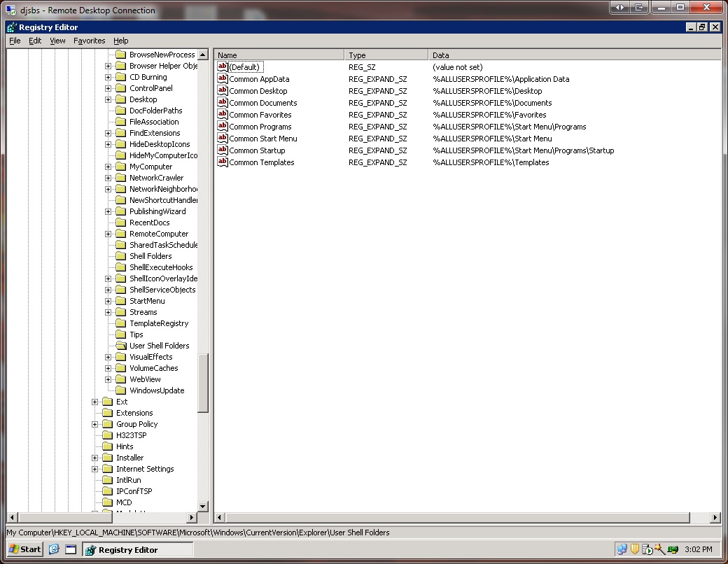Open the File menu
Image resolution: width=728 pixels, height=564 pixels.
[15, 41]
